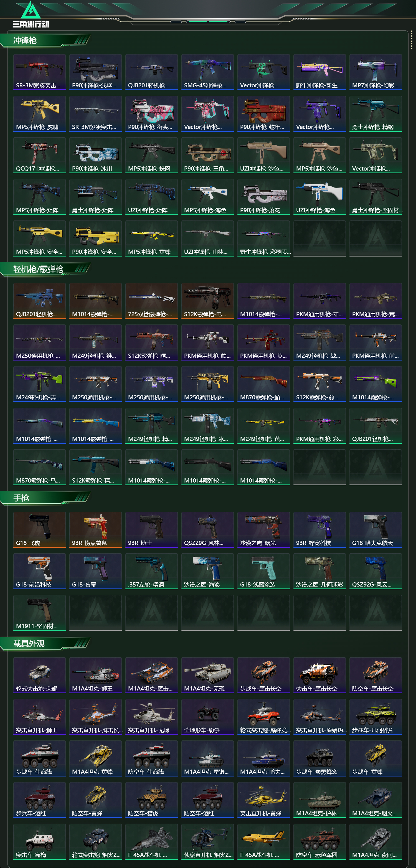
Task: Select the 全地形车-纷争 vehicle skin
Action: (x=207, y=717)
